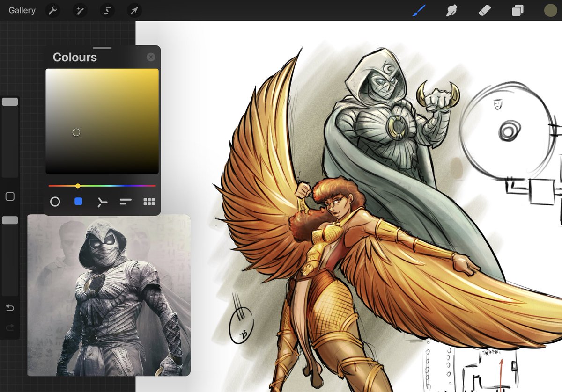
Task: Open the Layers panel
Action: (x=518, y=10)
